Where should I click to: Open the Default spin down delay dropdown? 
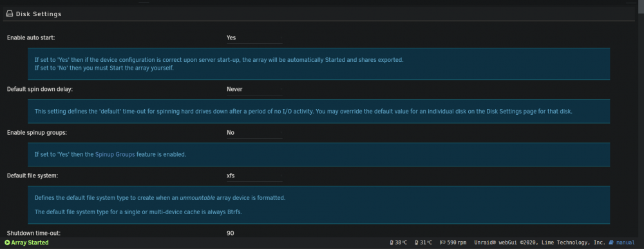[254, 89]
